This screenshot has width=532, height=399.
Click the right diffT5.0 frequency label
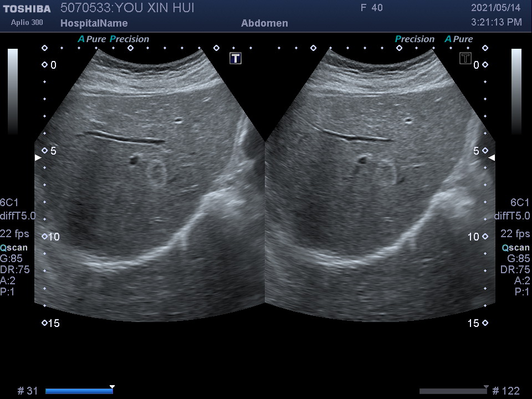tap(512, 216)
